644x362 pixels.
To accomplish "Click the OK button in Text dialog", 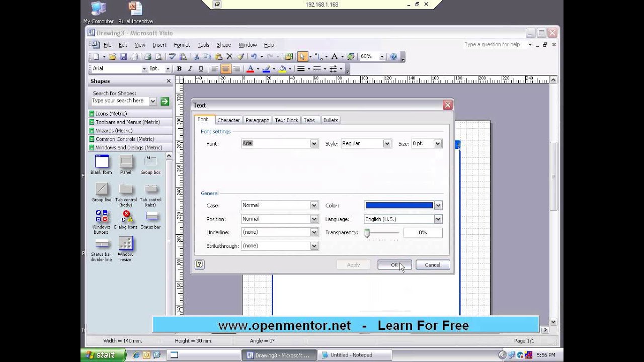I will (394, 264).
